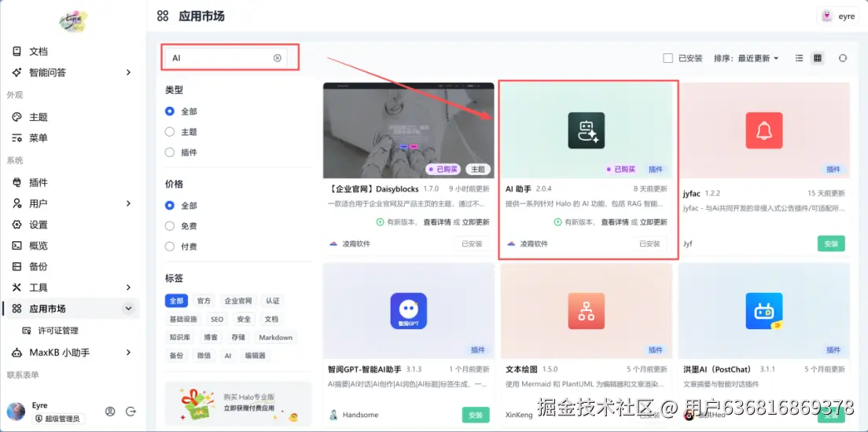The height and width of the screenshot is (432, 868).
Task: Select 免费 price radio option
Action: click(169, 225)
